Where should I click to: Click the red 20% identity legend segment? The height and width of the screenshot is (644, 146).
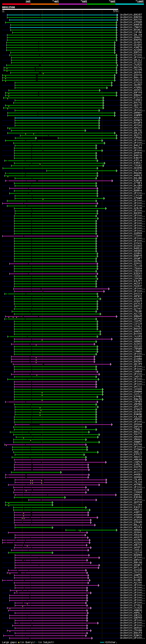[x=16, y=4]
